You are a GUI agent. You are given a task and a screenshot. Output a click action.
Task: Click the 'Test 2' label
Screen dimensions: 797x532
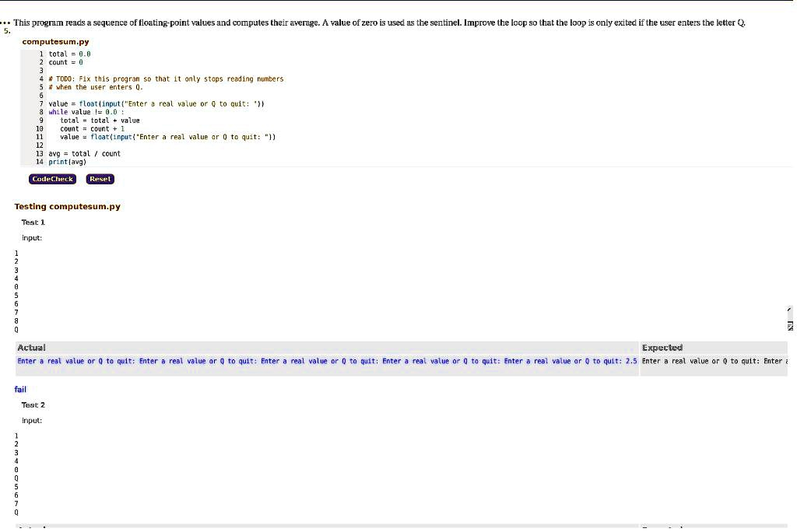coord(33,404)
